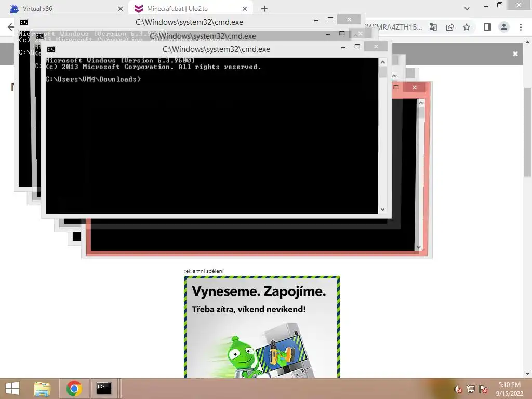
Task: Close the front cmd.exe window
Action: pos(376,46)
